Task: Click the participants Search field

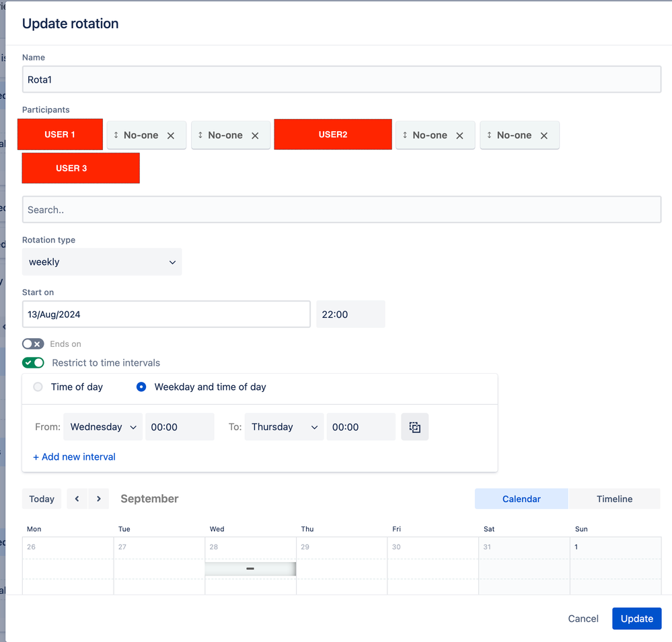Action: [342, 210]
